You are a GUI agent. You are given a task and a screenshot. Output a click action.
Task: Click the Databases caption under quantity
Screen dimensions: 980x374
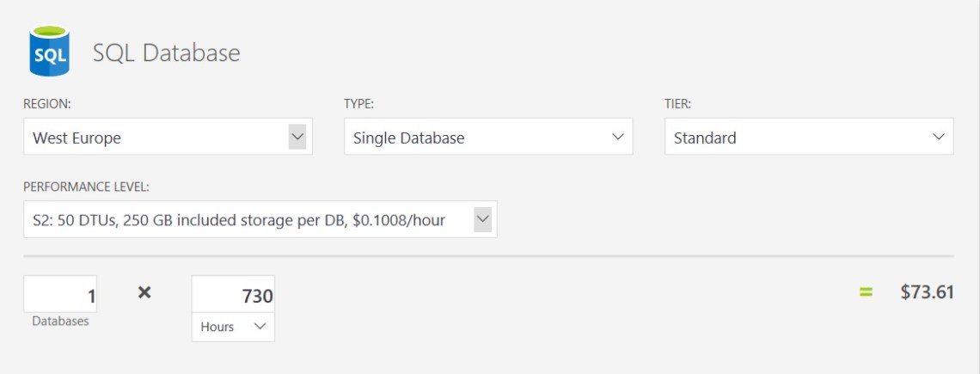[61, 322]
